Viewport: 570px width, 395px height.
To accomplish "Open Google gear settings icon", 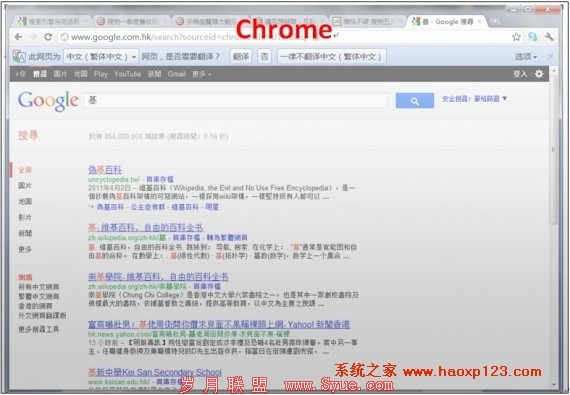I will tap(539, 74).
